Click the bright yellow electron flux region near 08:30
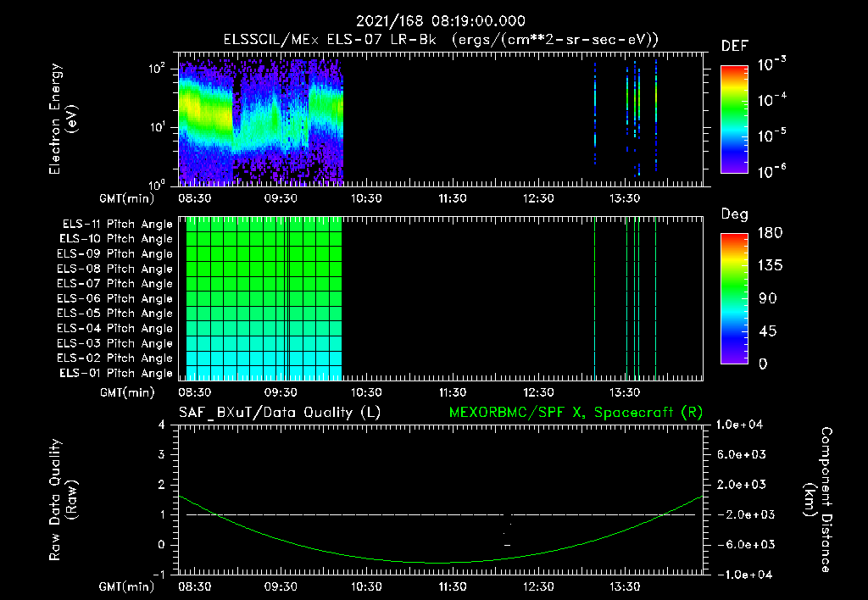The image size is (868, 600). (x=195, y=106)
